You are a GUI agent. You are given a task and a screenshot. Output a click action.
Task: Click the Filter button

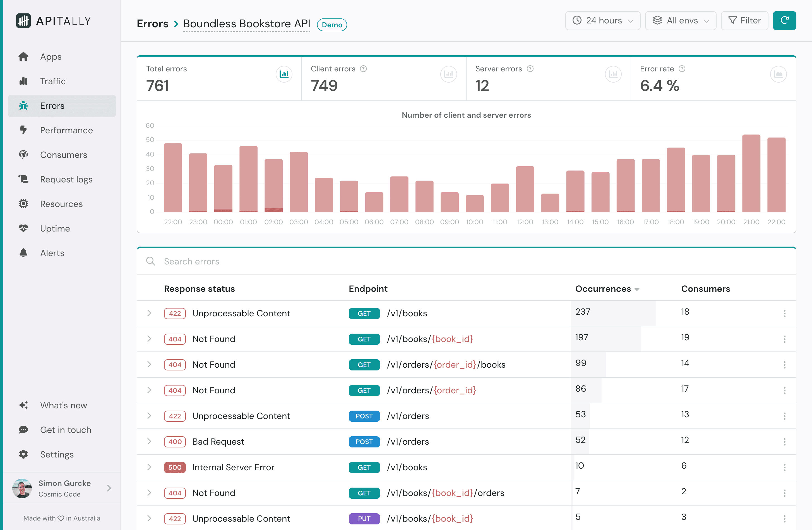(x=744, y=20)
